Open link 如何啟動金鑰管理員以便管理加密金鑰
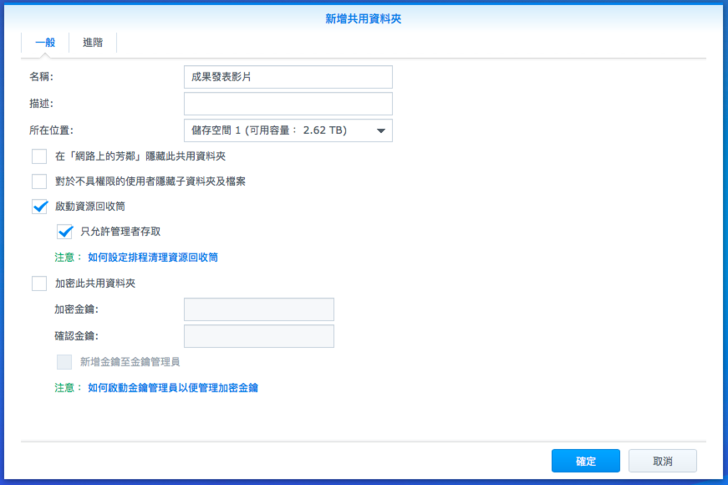Viewport: 728px width, 485px height. 179,387
